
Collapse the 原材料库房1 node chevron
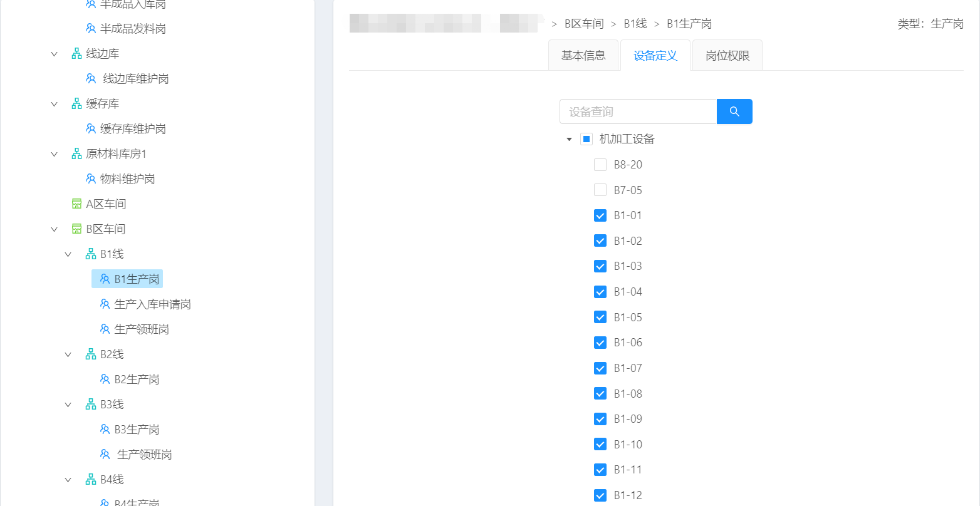pos(54,154)
